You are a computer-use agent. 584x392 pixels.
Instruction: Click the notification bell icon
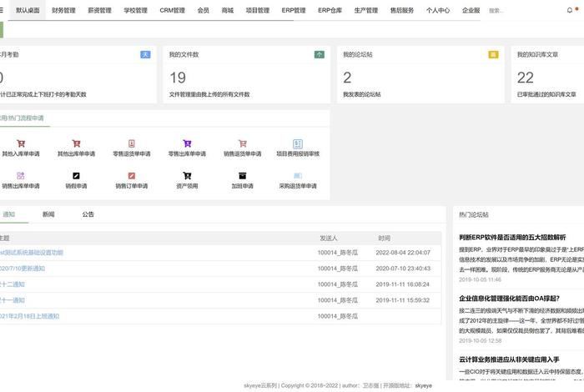pos(570,10)
